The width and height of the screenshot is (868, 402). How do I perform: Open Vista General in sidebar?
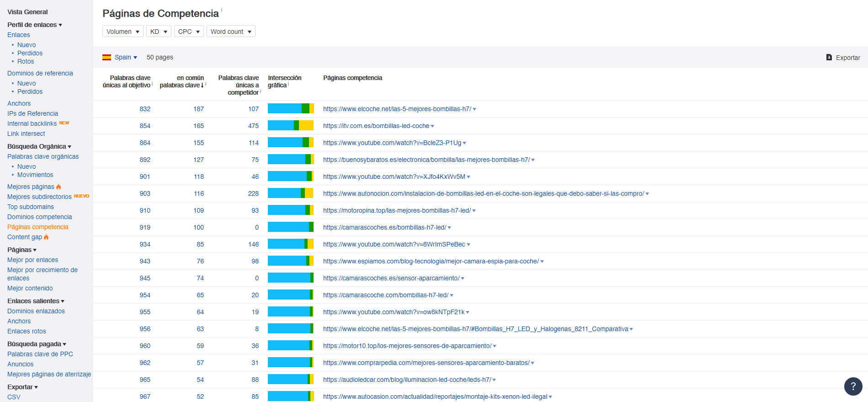point(27,12)
